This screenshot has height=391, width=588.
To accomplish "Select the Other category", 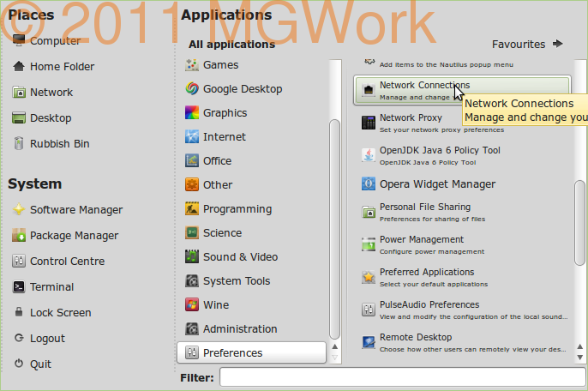I will click(x=251, y=184).
